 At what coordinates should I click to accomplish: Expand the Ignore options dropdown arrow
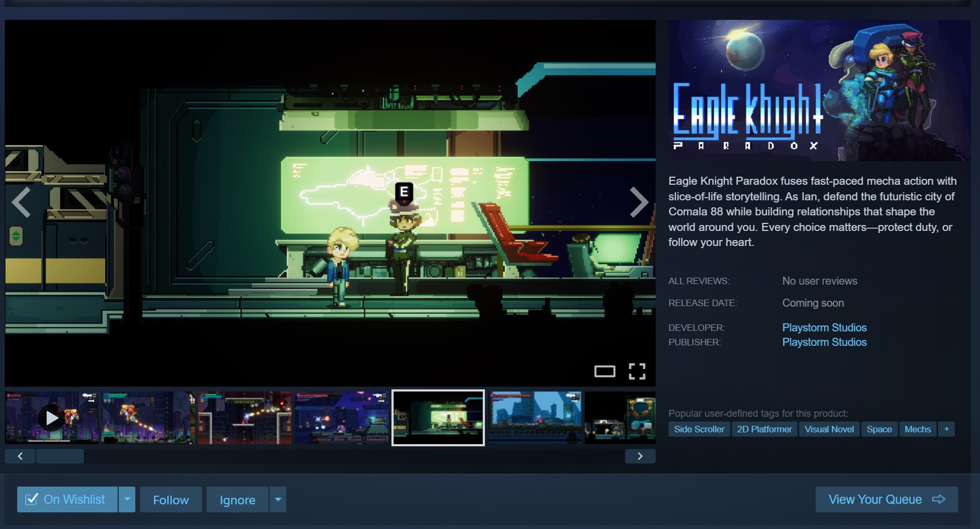(278, 499)
